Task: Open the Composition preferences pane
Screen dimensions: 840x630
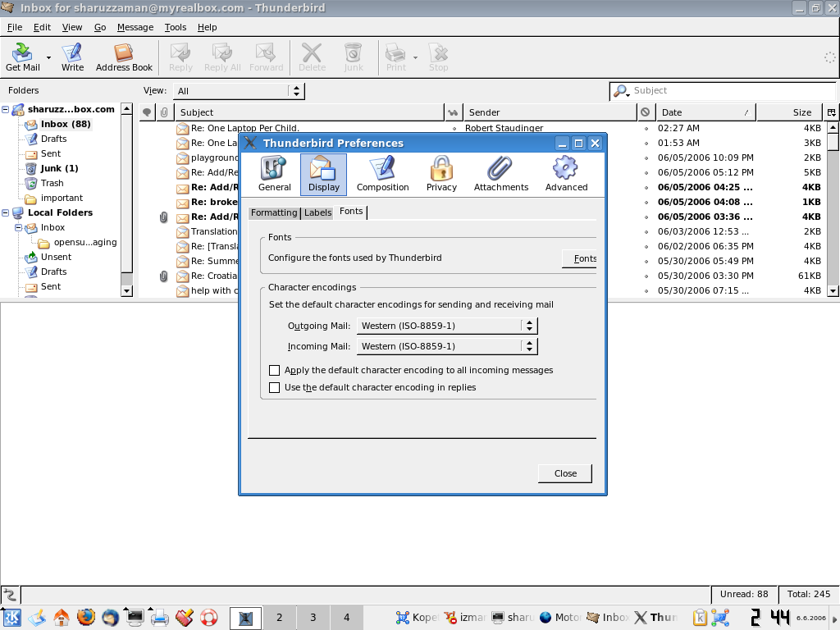Action: [x=382, y=174]
